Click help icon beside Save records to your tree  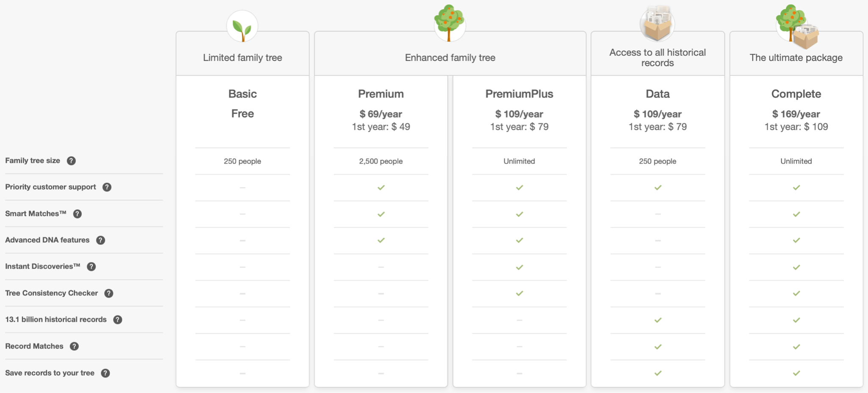point(106,373)
